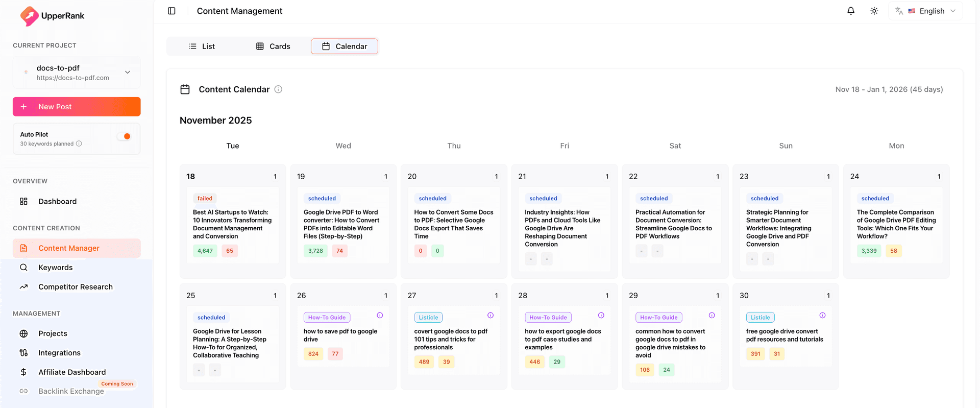Viewport: 980px width, 408px height.
Task: Click info icon beside keywords planned
Action: pyautogui.click(x=79, y=144)
